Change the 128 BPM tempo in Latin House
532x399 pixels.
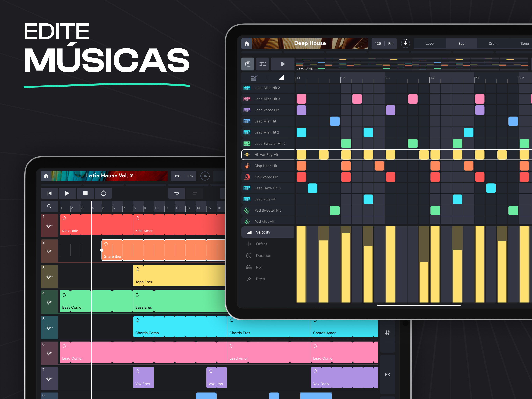click(177, 176)
